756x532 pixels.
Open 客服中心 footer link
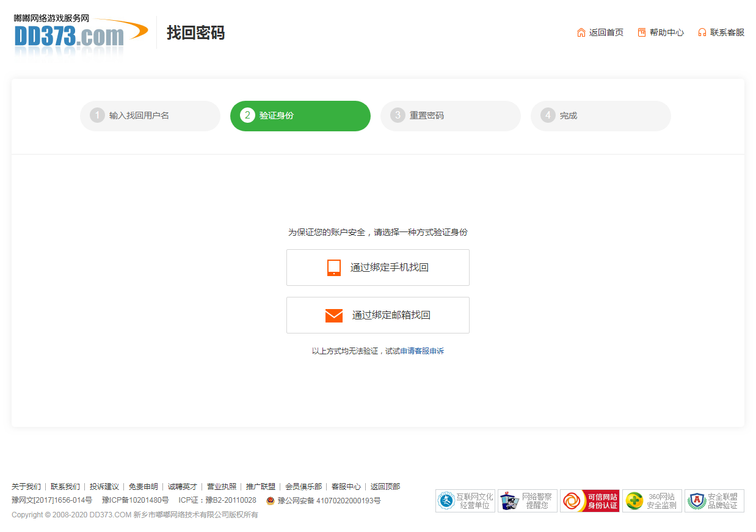point(346,487)
